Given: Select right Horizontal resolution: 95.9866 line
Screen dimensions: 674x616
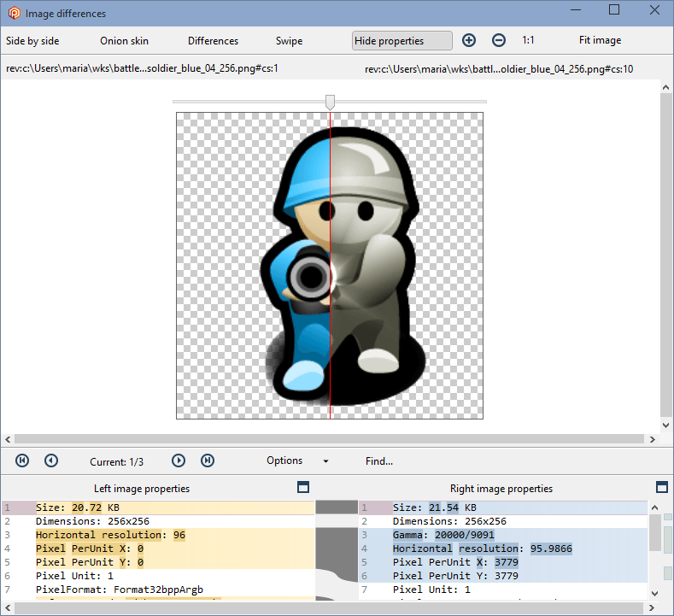Looking at the screenshot, I should point(503,549).
